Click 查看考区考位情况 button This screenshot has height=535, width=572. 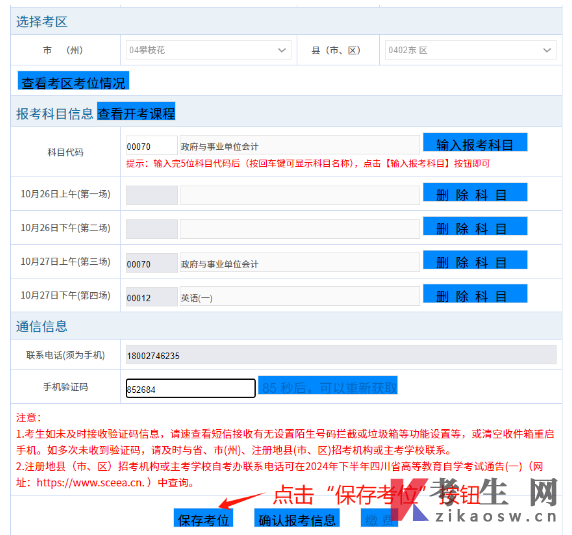(x=73, y=81)
